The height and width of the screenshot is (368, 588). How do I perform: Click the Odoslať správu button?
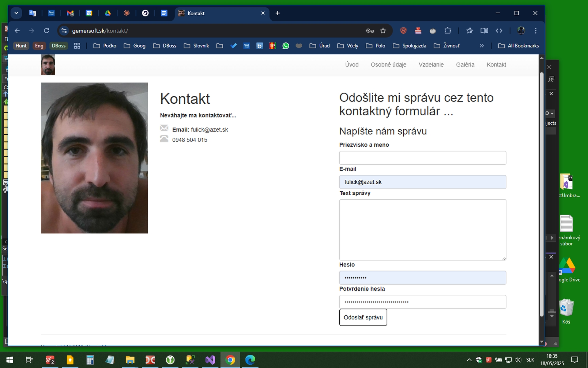click(x=363, y=317)
